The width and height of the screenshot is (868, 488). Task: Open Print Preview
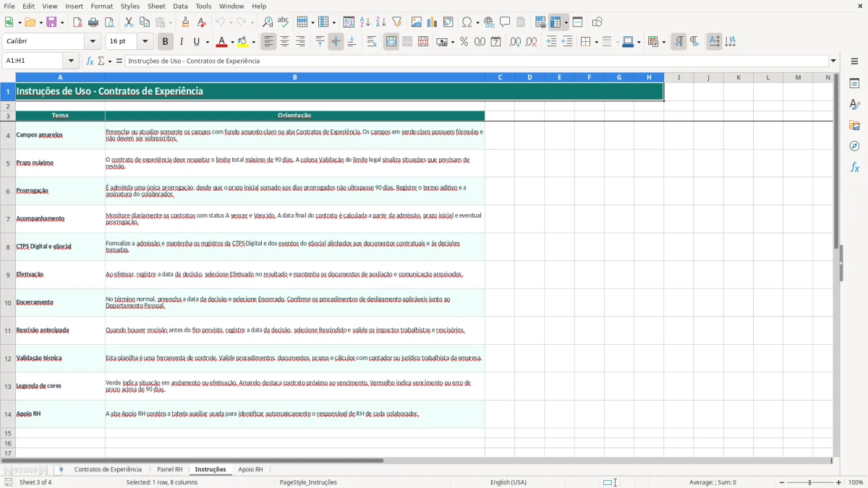pos(109,22)
